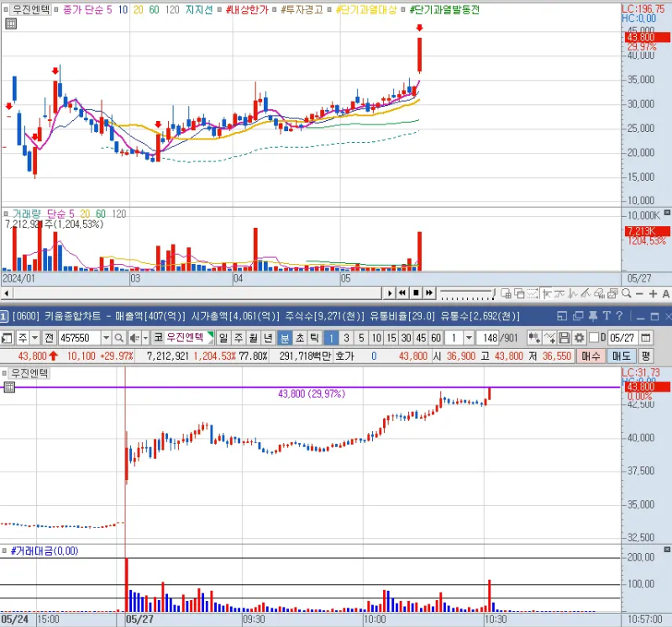Toggle the 종가 단순 moving average marker
Image resolution: width=672 pixels, height=627 pixels.
coord(56,9)
